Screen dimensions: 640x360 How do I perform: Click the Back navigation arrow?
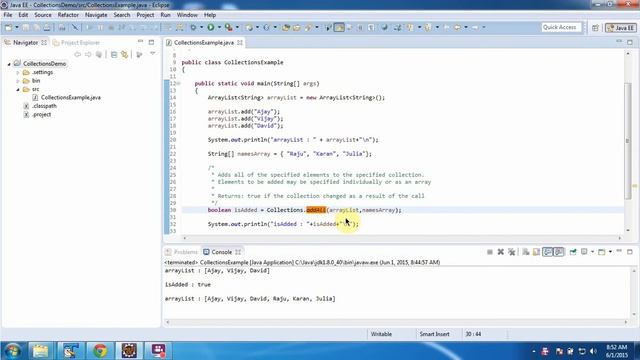pos(458,27)
